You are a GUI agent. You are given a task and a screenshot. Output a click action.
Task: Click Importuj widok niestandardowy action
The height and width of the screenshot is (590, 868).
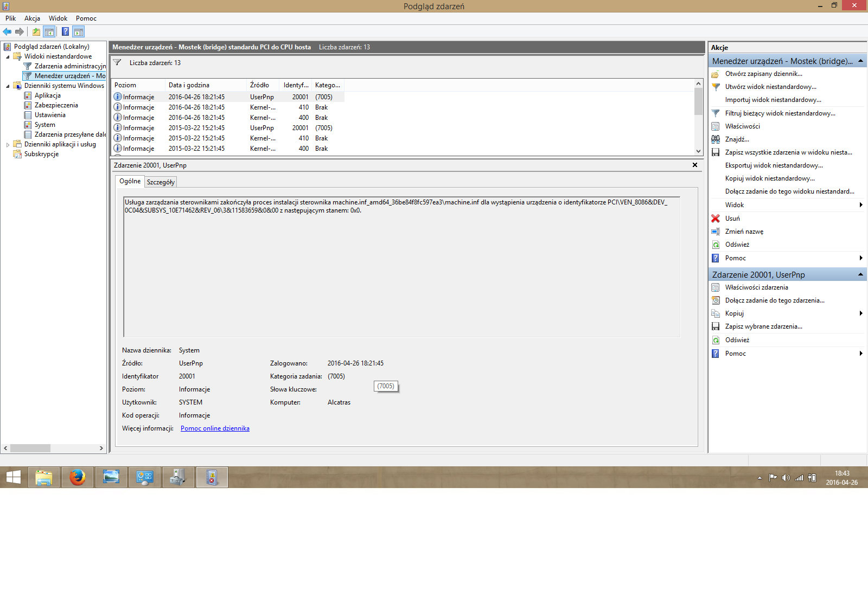[x=773, y=100]
